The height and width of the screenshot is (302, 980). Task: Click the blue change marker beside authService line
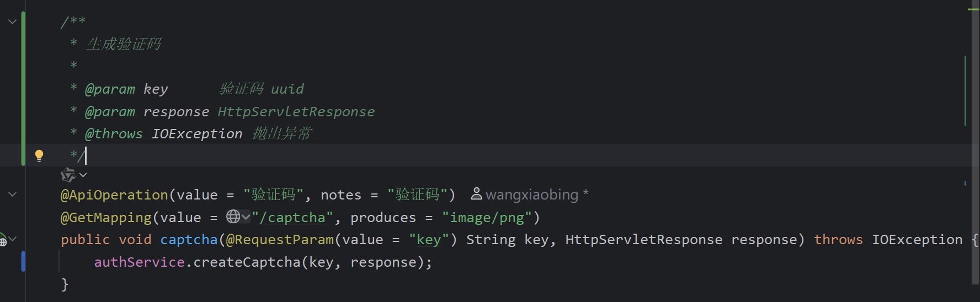[x=23, y=261]
